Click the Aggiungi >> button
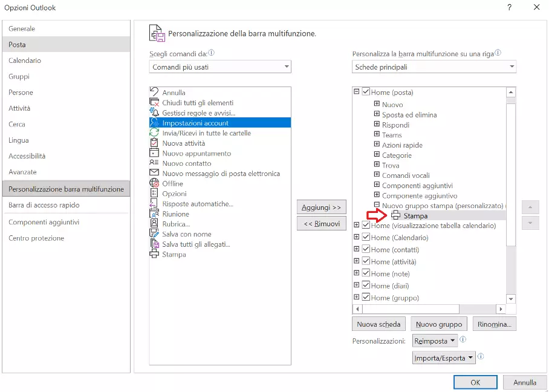Viewport: 549px width, 392px height. click(322, 207)
